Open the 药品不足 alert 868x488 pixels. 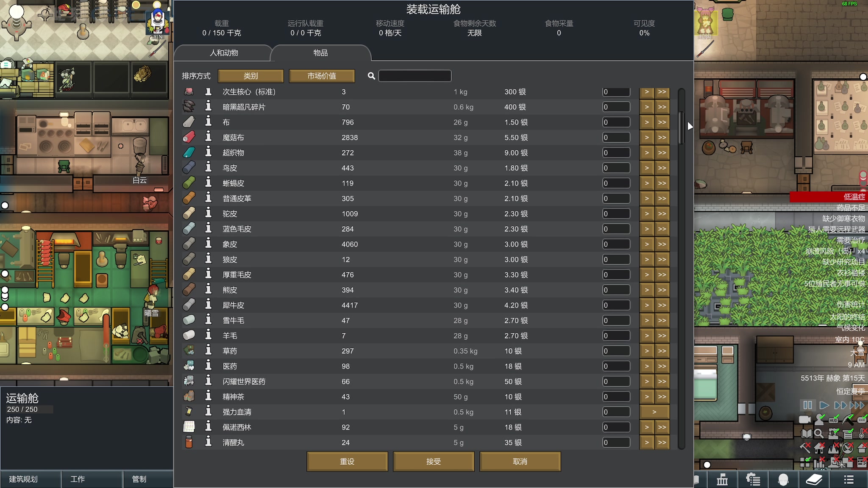point(851,208)
